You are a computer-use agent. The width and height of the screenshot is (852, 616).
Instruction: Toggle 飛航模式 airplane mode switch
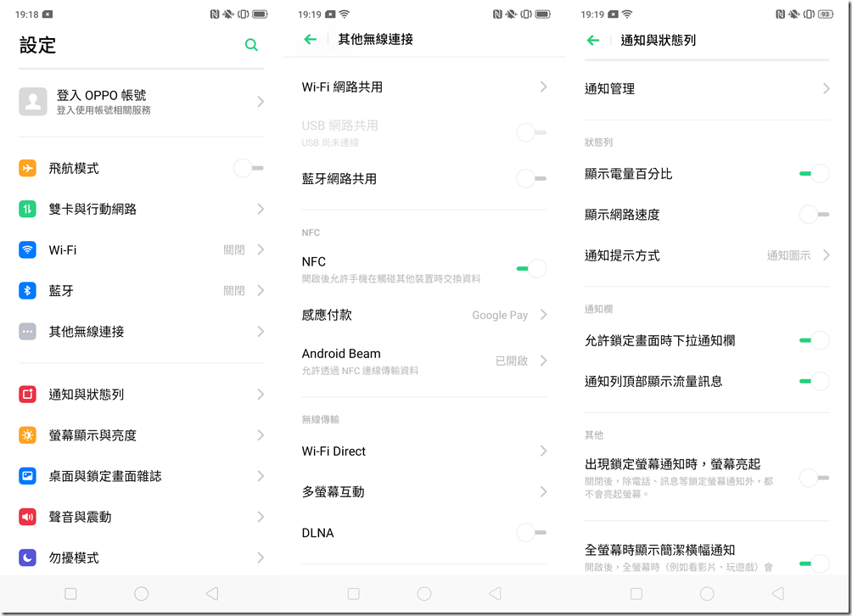[x=249, y=168]
